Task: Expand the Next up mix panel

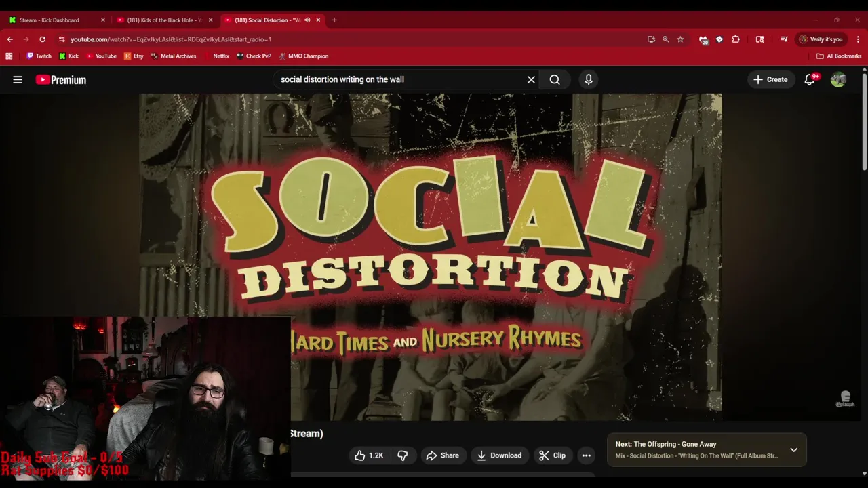Action: pyautogui.click(x=793, y=450)
